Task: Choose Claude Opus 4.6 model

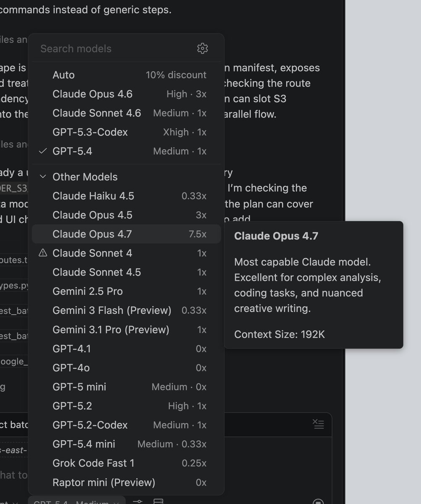Action: pyautogui.click(x=126, y=94)
